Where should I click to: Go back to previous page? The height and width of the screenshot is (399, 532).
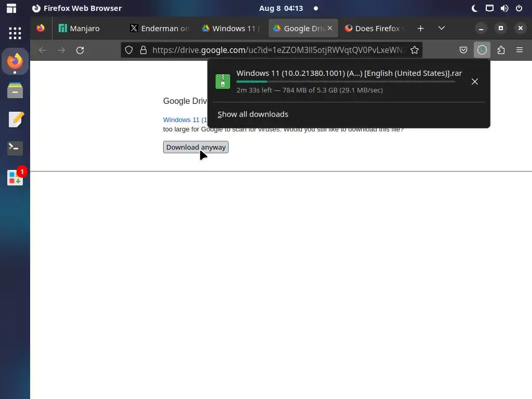pos(43,50)
